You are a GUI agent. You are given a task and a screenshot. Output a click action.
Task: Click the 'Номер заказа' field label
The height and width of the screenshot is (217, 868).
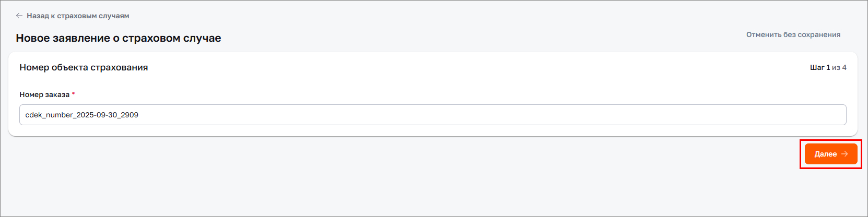click(44, 94)
